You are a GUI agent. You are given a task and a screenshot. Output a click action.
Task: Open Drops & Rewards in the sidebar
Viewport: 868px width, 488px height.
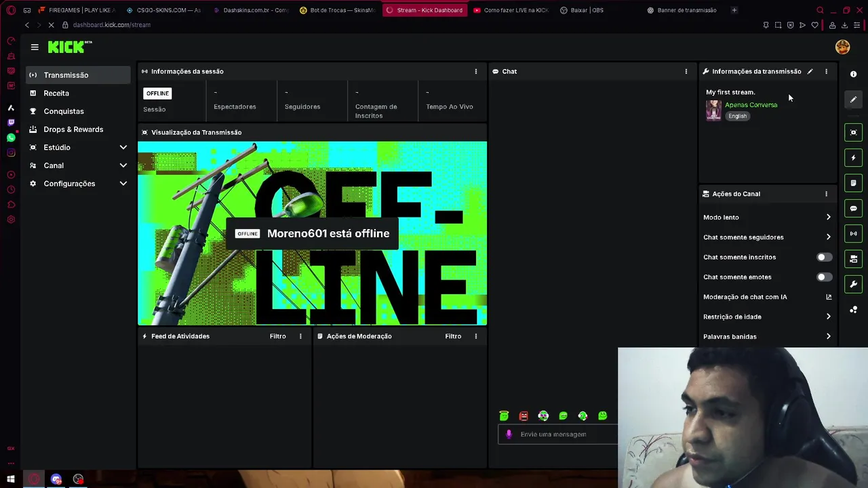pos(78,129)
